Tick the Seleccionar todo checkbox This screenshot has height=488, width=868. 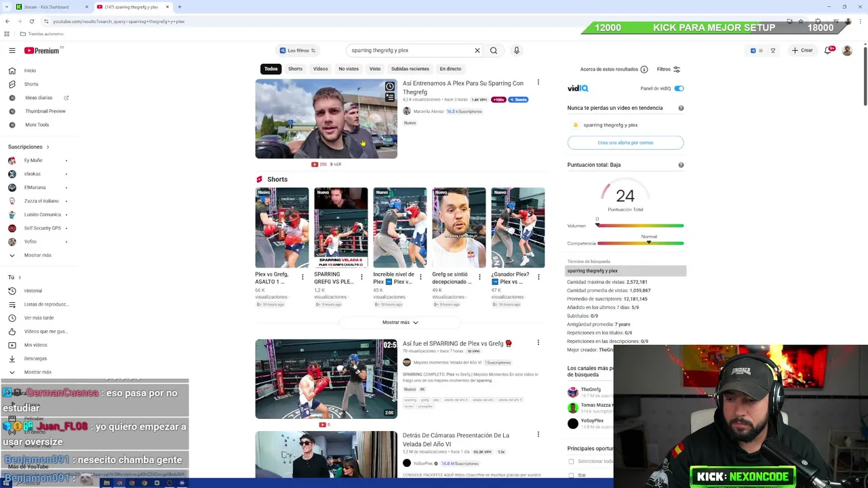tap(571, 462)
